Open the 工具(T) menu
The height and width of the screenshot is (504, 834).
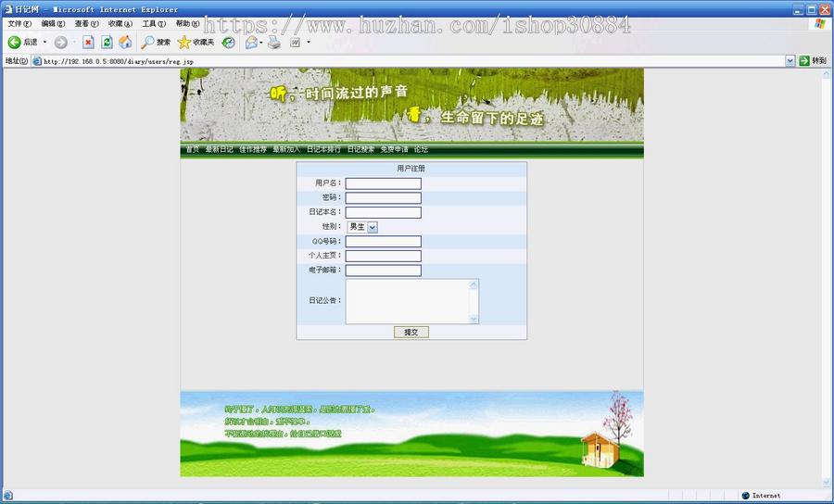[154, 24]
